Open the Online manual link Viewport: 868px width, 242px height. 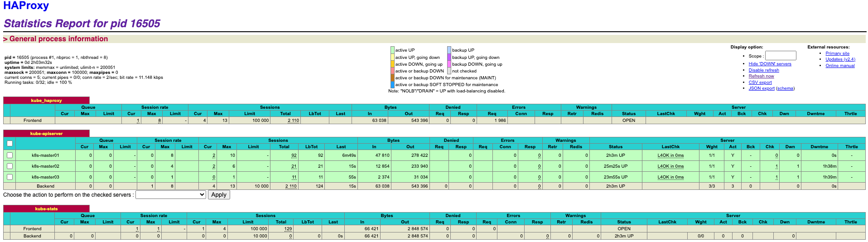click(x=840, y=66)
